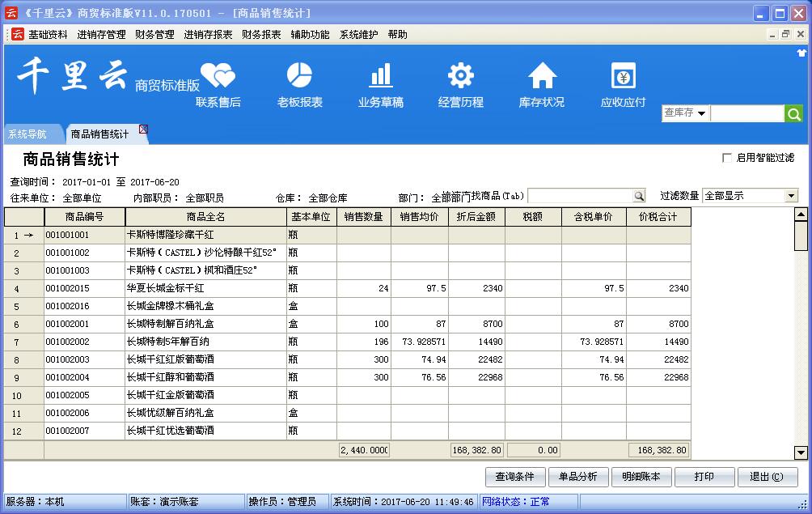Click the table scrollbar down arrow
812x514 pixels.
(x=801, y=452)
